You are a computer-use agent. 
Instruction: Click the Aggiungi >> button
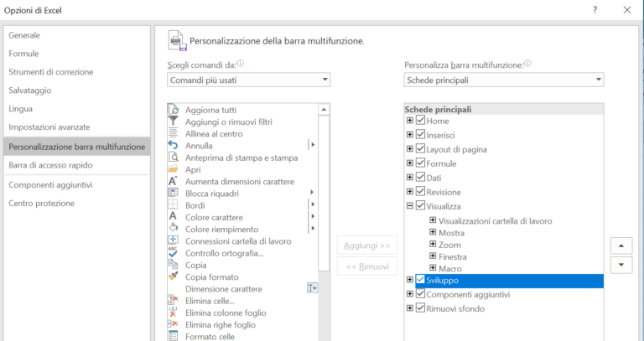point(366,245)
